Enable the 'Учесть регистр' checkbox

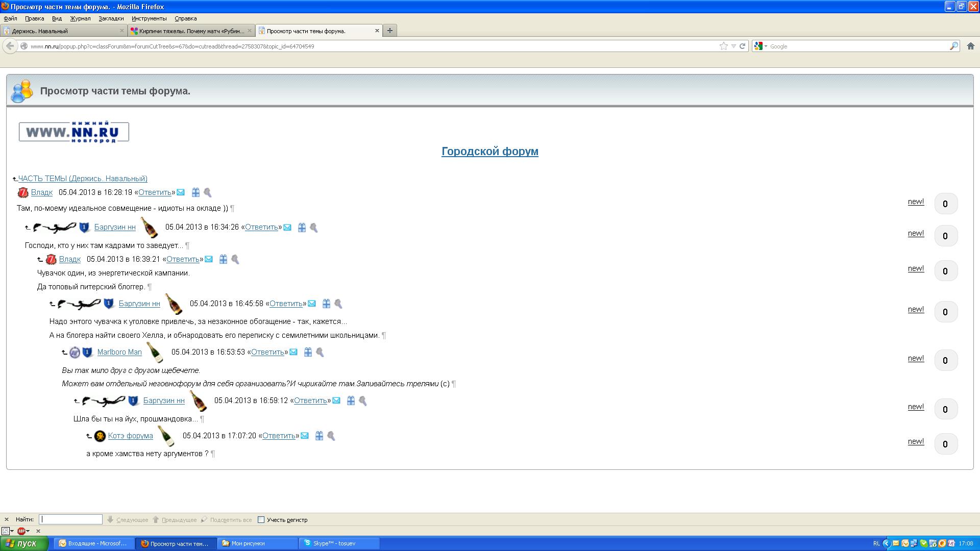(x=261, y=520)
